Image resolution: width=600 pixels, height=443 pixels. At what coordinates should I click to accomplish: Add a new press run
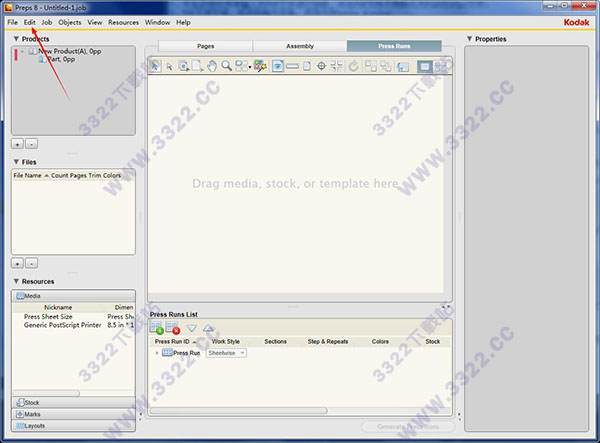pos(157,328)
